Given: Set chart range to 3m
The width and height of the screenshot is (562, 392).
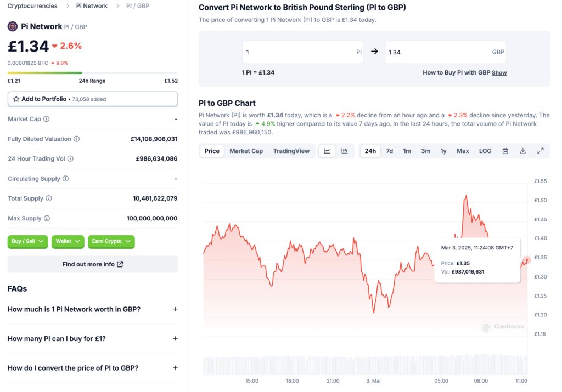Looking at the screenshot, I should point(426,151).
